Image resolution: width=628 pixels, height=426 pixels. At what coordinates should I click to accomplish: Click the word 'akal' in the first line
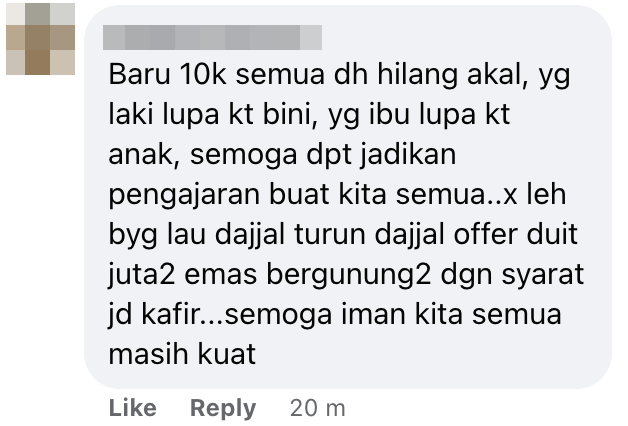(x=497, y=75)
